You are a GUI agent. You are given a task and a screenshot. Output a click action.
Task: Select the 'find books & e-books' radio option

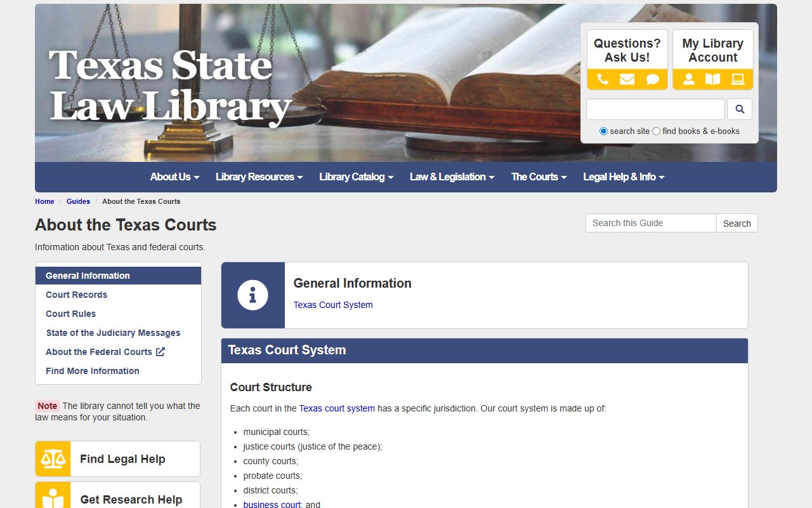pyautogui.click(x=656, y=131)
